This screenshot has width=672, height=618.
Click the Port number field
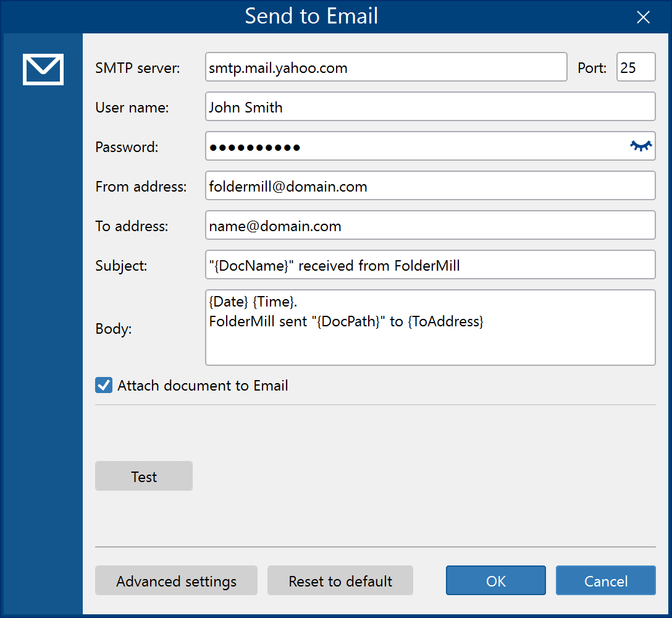(x=636, y=67)
